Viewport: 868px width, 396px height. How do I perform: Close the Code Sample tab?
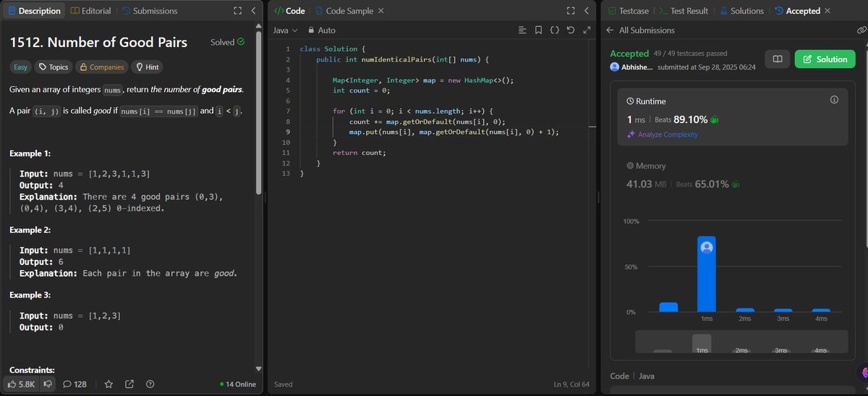pos(381,11)
